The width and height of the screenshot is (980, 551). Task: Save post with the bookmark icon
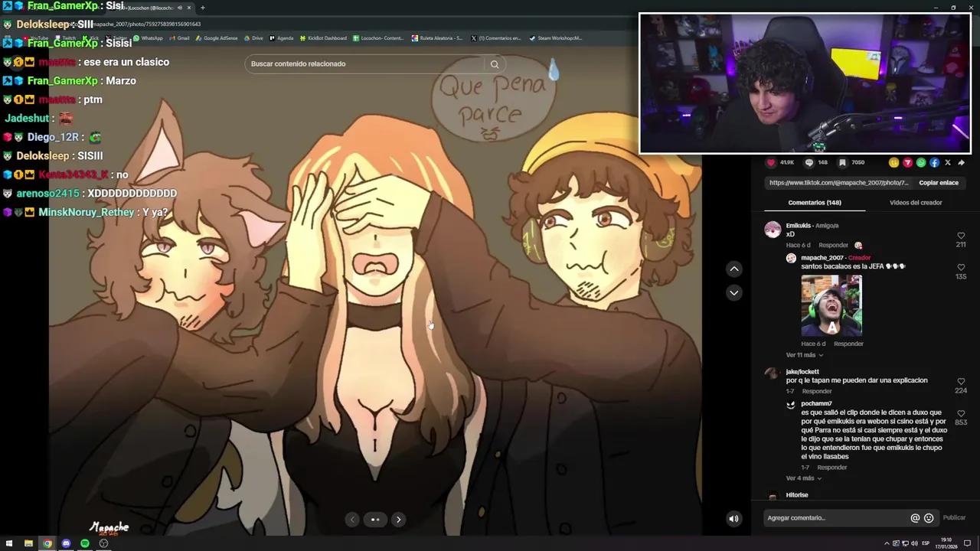[x=842, y=162]
